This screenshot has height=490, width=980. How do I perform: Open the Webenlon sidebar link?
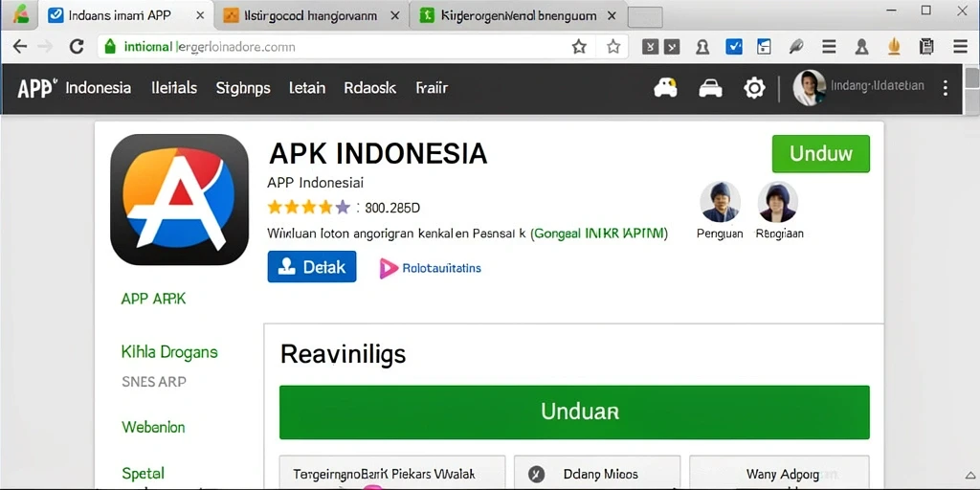153,428
